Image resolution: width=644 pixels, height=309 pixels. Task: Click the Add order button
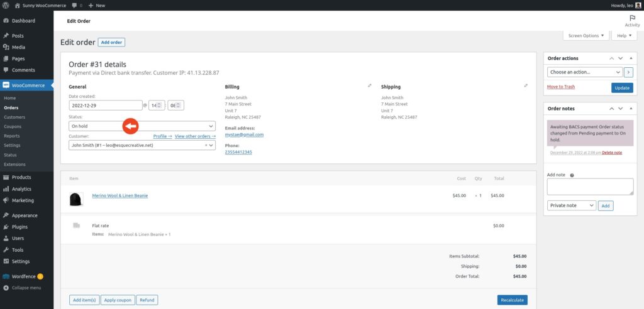[111, 42]
